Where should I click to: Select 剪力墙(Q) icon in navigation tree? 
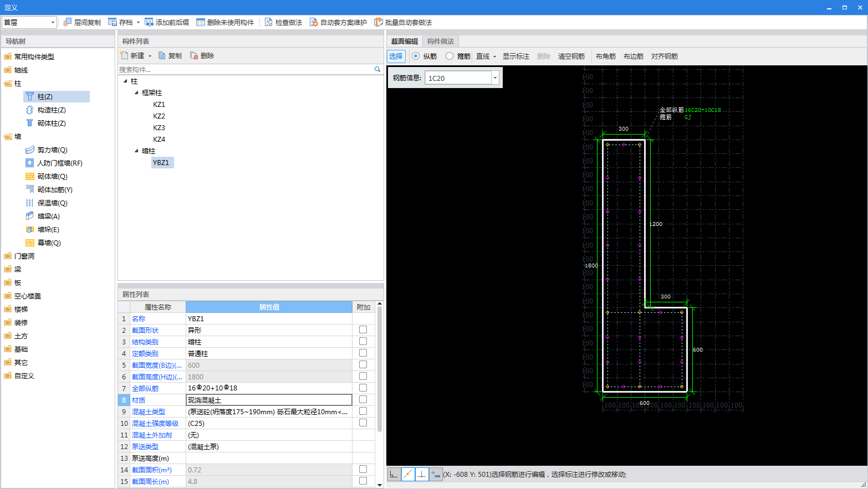point(30,150)
